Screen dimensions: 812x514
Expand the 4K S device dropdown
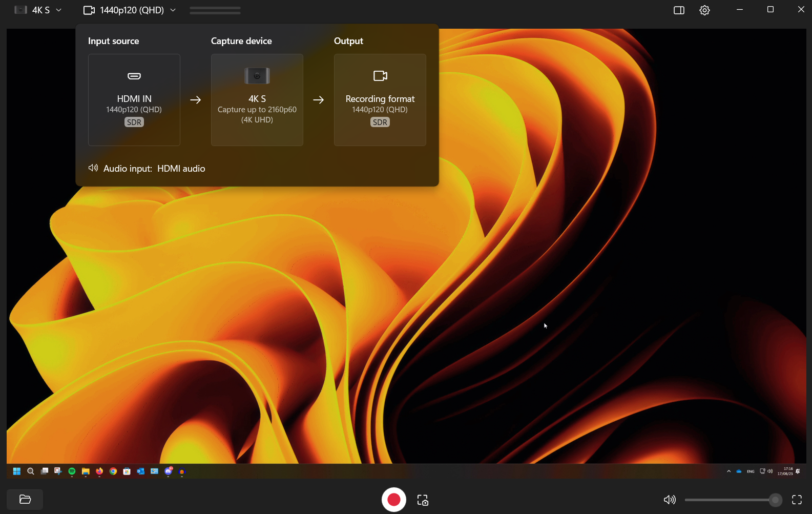click(38, 10)
